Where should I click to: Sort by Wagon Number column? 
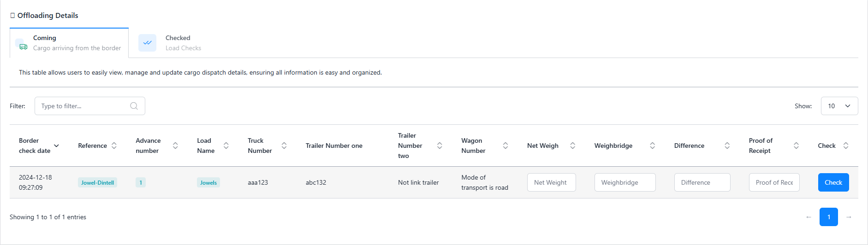coord(505,146)
